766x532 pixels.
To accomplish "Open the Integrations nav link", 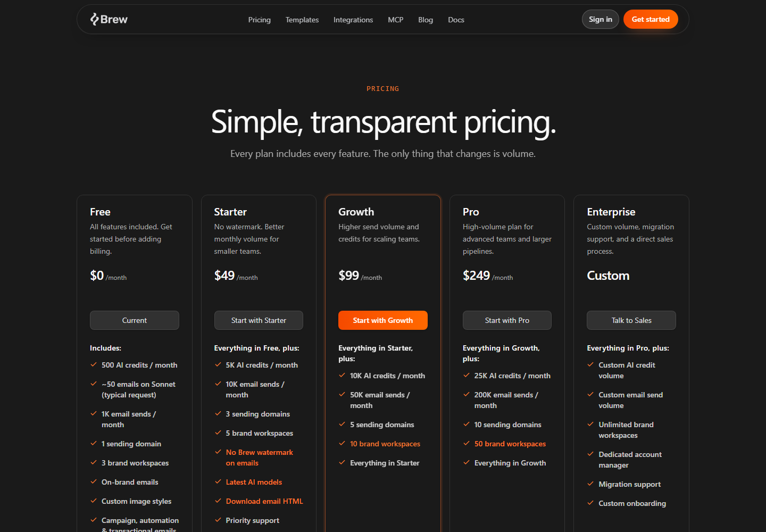I will click(353, 20).
